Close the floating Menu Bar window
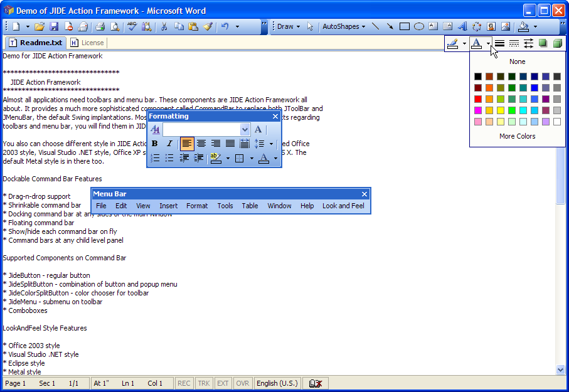 (364, 194)
